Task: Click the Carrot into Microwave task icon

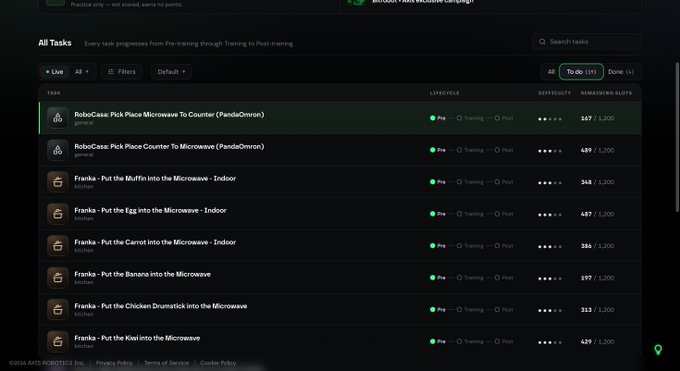Action: 58,246
